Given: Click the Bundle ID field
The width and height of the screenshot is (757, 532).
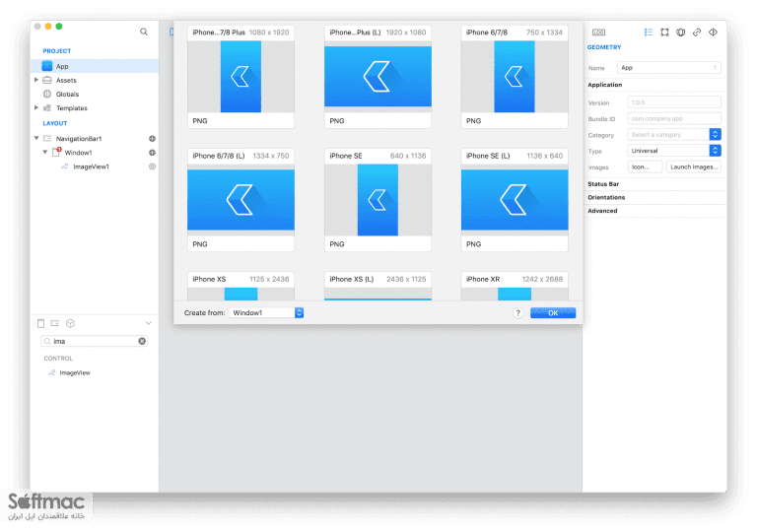Looking at the screenshot, I should (674, 118).
